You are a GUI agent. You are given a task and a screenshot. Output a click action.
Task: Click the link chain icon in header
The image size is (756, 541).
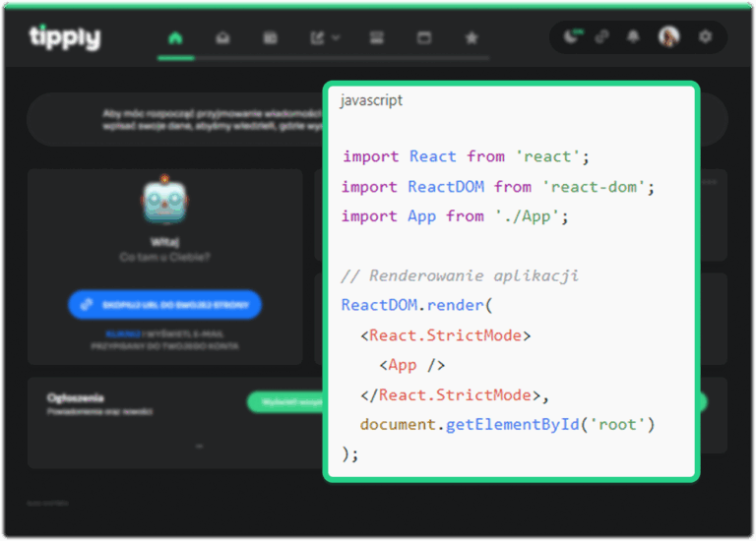click(x=602, y=36)
